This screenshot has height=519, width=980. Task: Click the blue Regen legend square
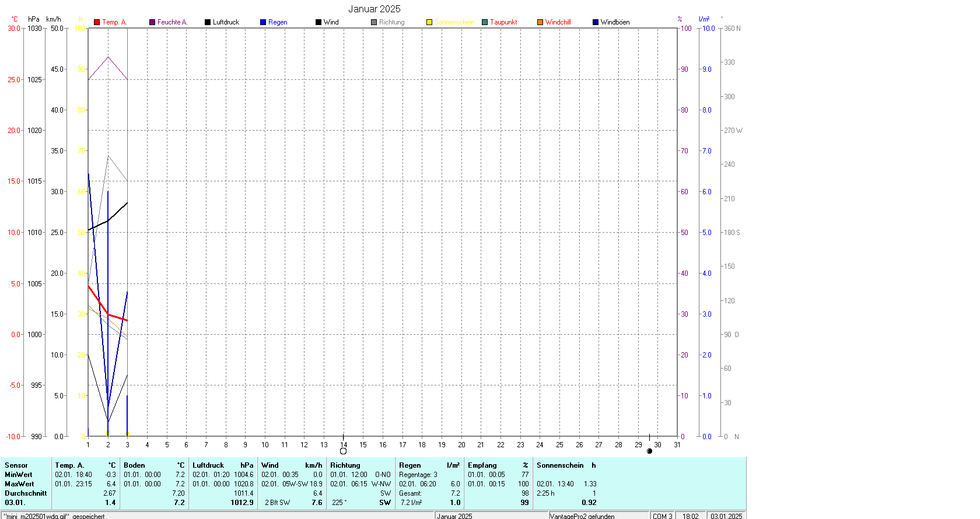tap(263, 22)
